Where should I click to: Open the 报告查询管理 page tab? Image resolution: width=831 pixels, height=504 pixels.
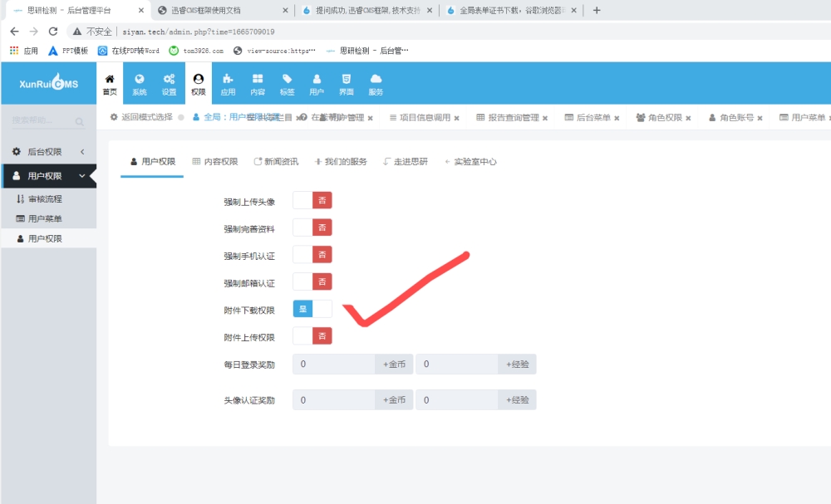tap(508, 118)
